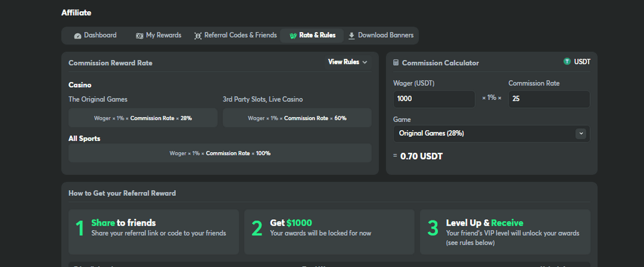Click the Rate & Rules icon
The image size is (644, 267).
pyautogui.click(x=292, y=36)
